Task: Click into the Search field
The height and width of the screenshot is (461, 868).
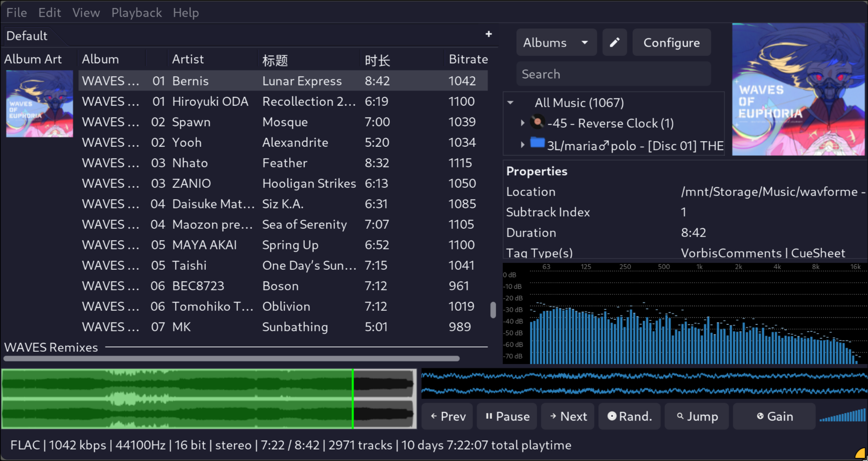Action: [613, 74]
